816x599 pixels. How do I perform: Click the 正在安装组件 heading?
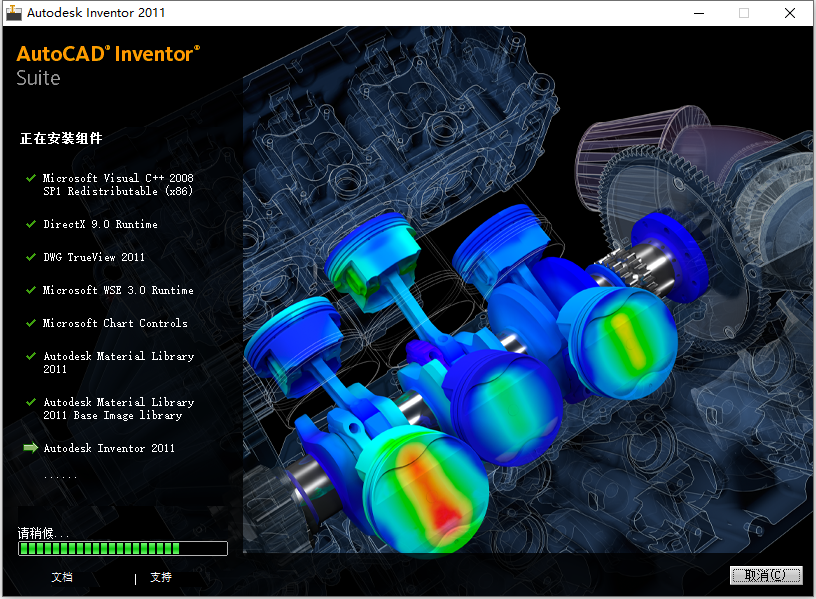tap(61, 138)
